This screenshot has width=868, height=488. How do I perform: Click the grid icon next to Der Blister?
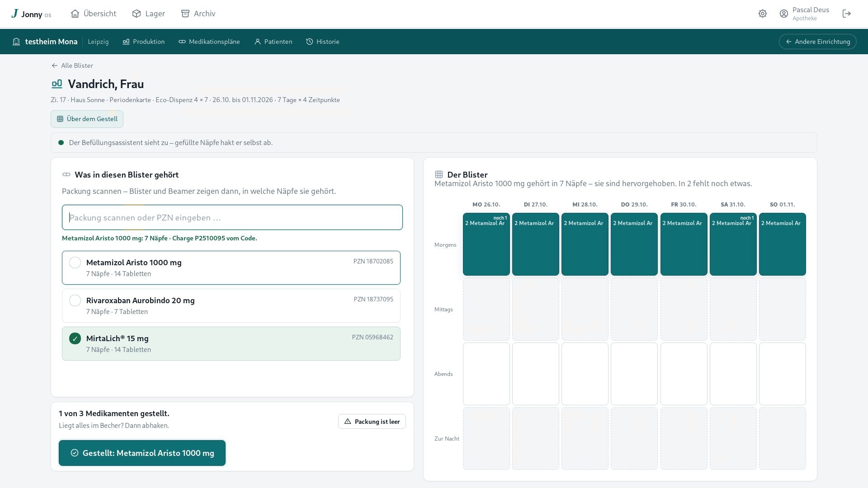point(439,174)
